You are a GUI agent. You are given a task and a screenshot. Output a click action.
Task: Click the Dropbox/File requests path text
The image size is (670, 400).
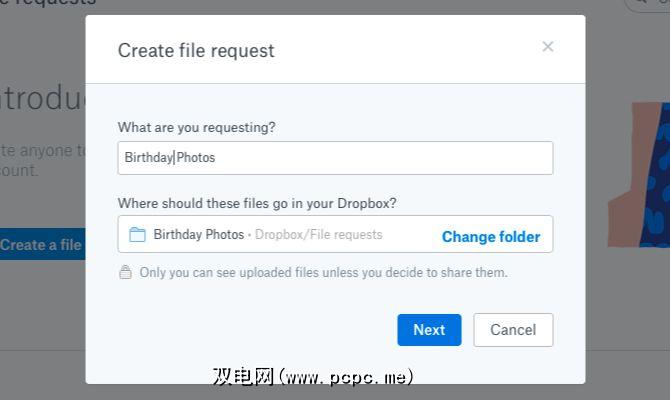click(x=318, y=235)
